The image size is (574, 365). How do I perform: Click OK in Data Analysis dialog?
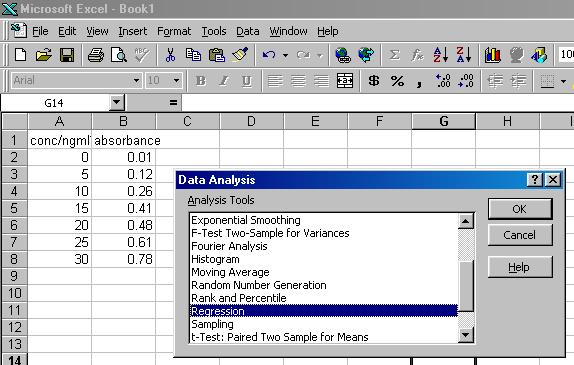pyautogui.click(x=520, y=209)
